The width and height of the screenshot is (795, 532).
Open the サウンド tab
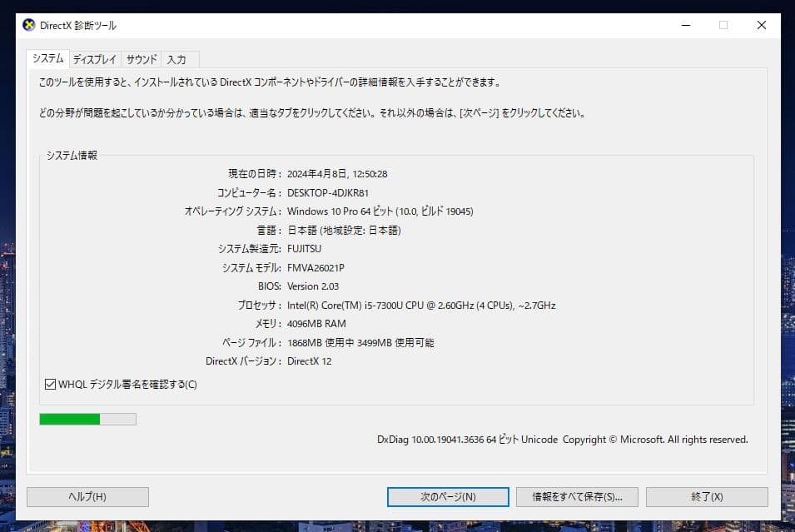click(142, 60)
